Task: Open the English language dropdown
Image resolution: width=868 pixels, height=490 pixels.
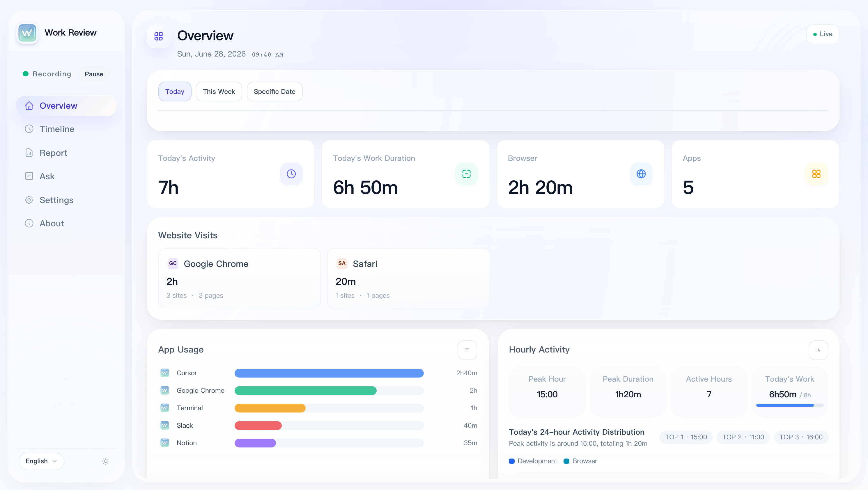Action: pos(41,461)
